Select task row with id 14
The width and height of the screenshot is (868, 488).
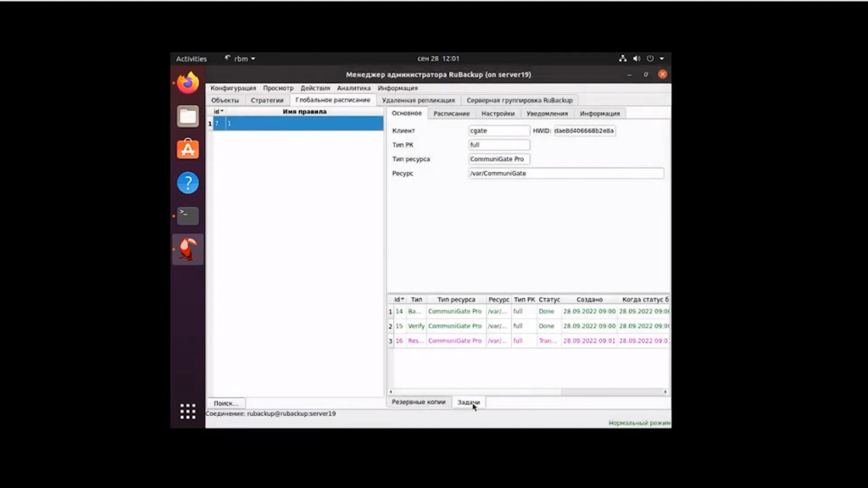pyautogui.click(x=529, y=312)
